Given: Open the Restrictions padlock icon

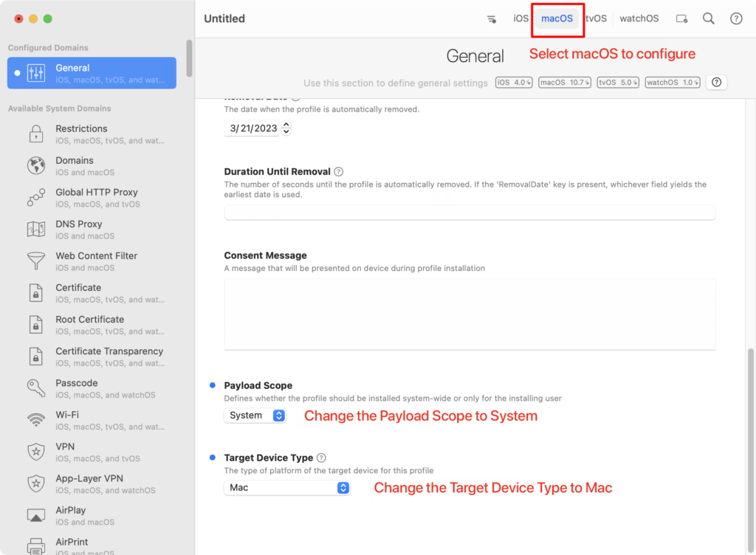Looking at the screenshot, I should [x=36, y=134].
